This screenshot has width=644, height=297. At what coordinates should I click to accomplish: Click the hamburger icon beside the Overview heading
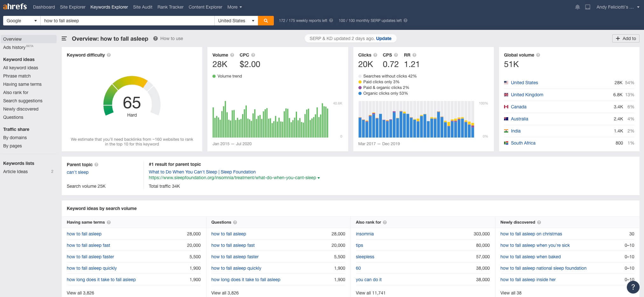click(x=64, y=38)
